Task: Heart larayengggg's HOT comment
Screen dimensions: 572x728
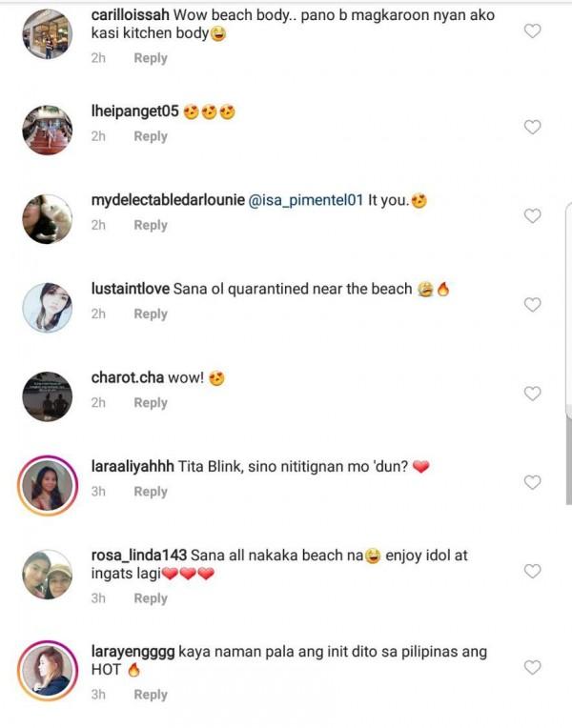Action: [x=533, y=668]
